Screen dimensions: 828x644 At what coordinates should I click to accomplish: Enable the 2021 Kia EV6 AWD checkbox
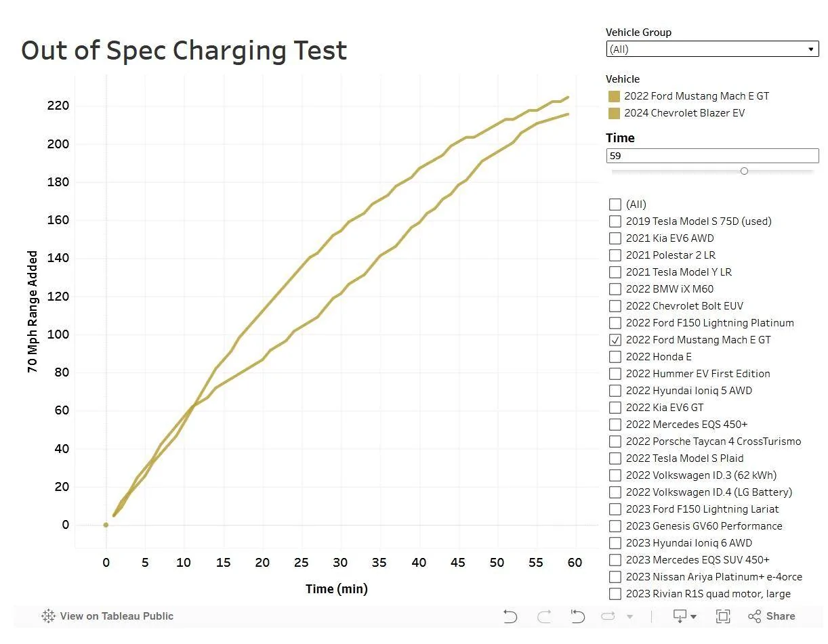coord(615,238)
